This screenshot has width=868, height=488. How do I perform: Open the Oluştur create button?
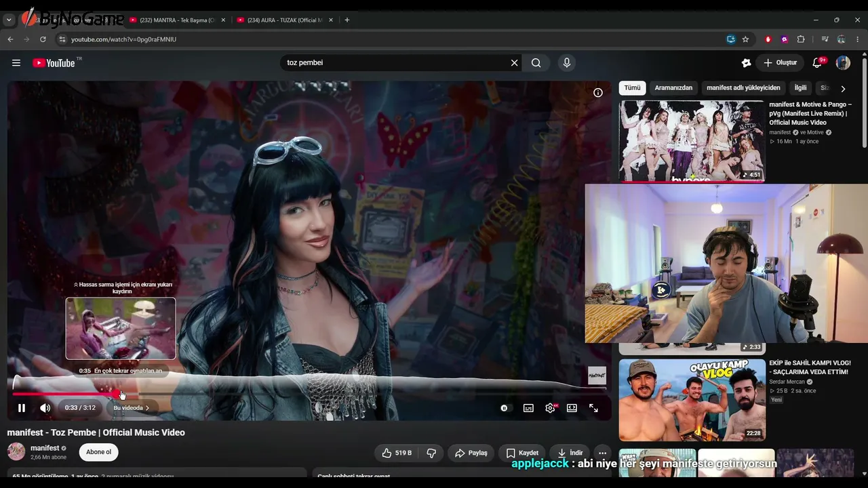pyautogui.click(x=781, y=63)
